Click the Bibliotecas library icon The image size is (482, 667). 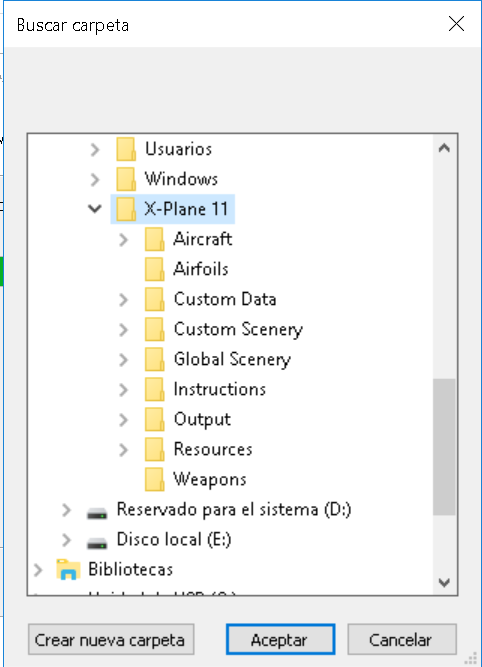(68, 570)
